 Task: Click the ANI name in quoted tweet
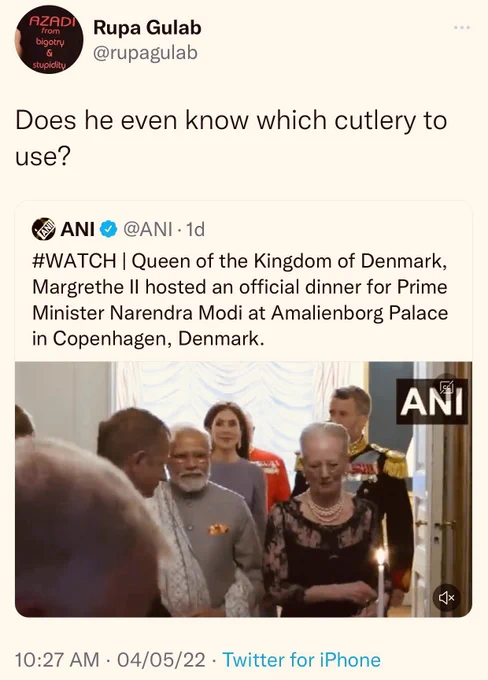[78, 229]
